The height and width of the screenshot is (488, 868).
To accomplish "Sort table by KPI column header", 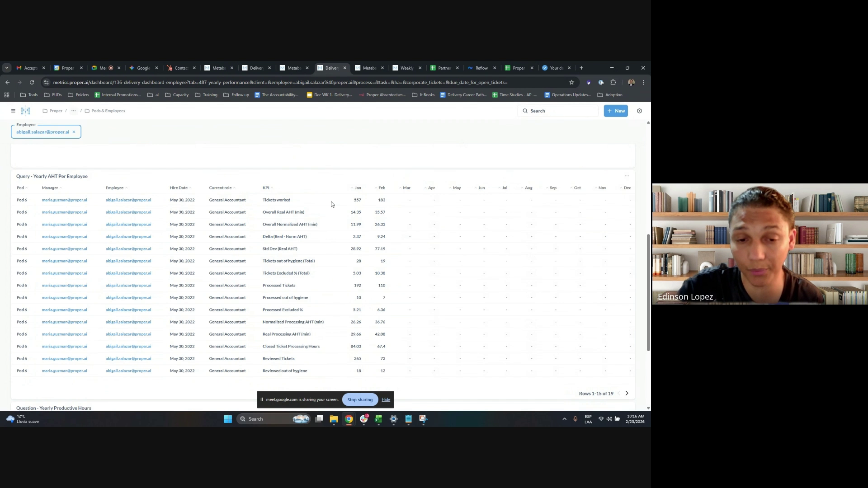I will [x=266, y=188].
